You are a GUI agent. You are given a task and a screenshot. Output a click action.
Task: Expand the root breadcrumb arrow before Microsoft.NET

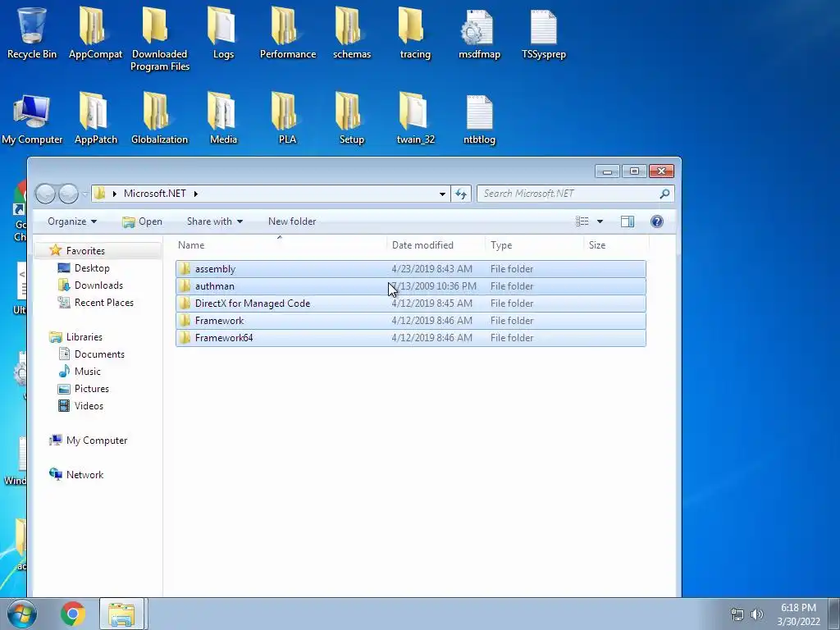pyautogui.click(x=114, y=194)
